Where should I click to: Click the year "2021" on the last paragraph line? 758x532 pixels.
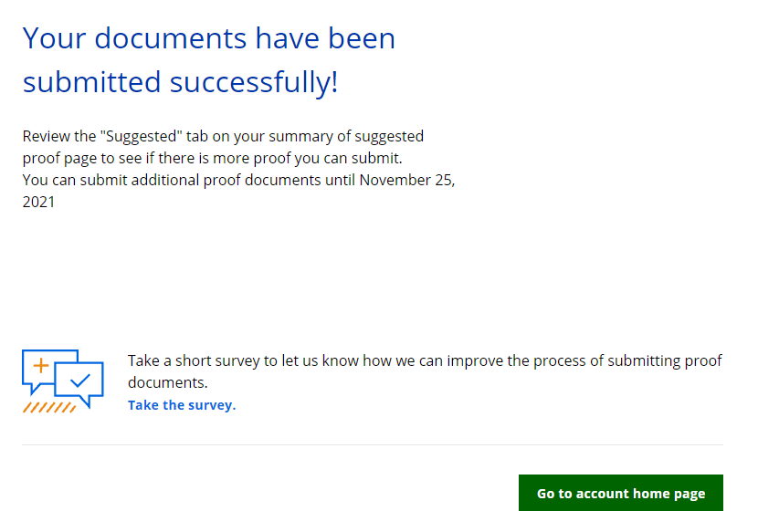click(x=38, y=202)
